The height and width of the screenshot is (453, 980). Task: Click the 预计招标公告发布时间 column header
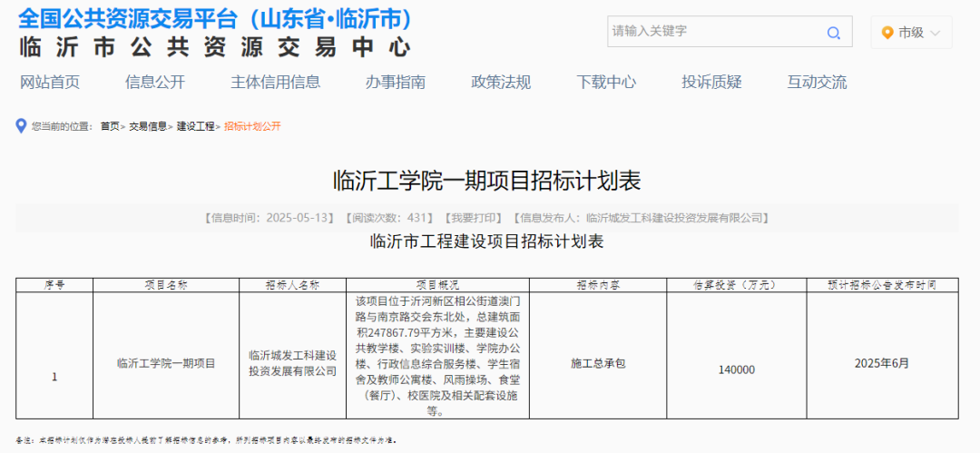coord(882,285)
